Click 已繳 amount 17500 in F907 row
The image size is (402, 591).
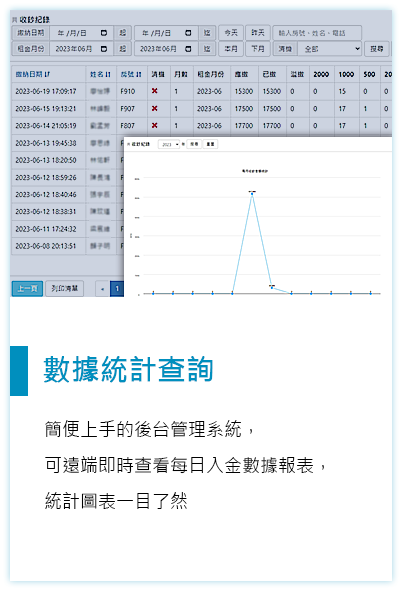[x=272, y=109]
